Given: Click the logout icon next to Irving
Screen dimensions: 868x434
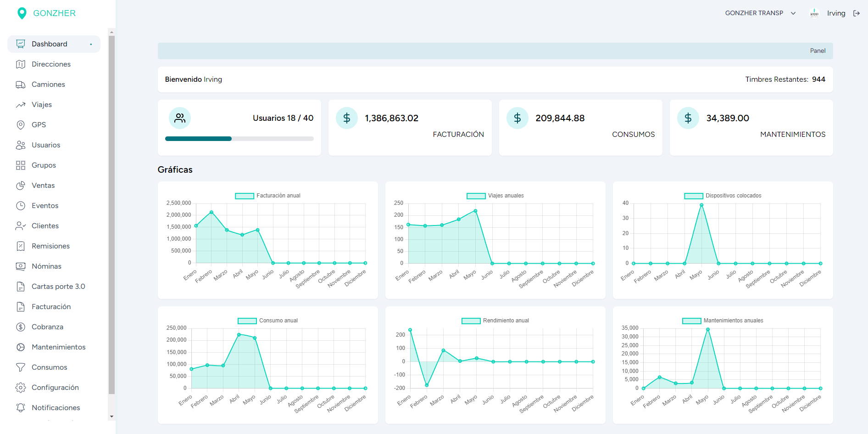Looking at the screenshot, I should [856, 13].
